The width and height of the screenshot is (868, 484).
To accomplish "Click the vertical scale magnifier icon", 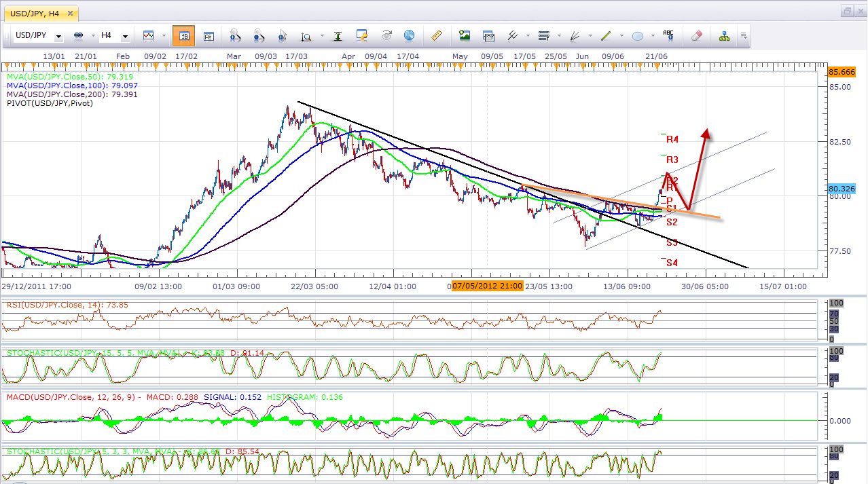I will pos(306,36).
